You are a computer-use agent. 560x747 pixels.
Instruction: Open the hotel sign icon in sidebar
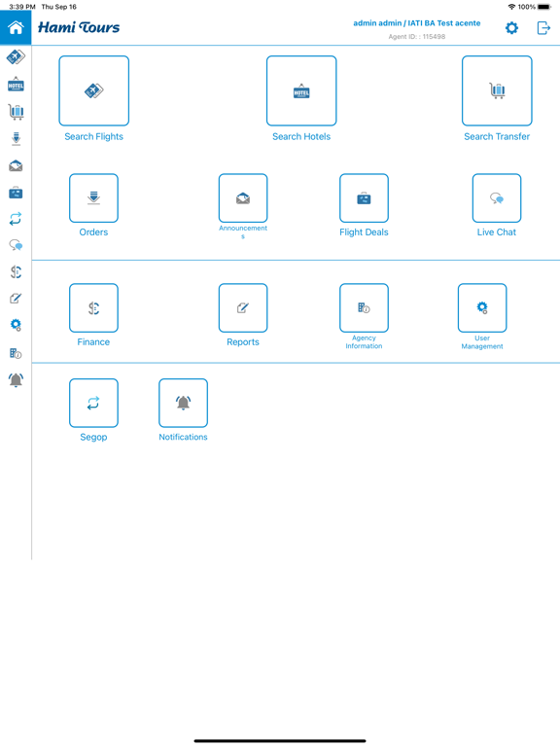pyautogui.click(x=16, y=85)
